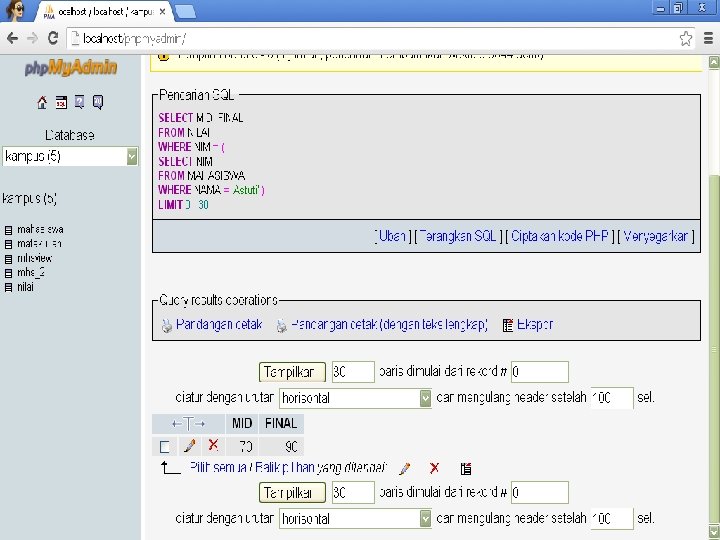Open the nilaiview table in sidebar
Viewport: 720px width, 540px height.
[34, 258]
